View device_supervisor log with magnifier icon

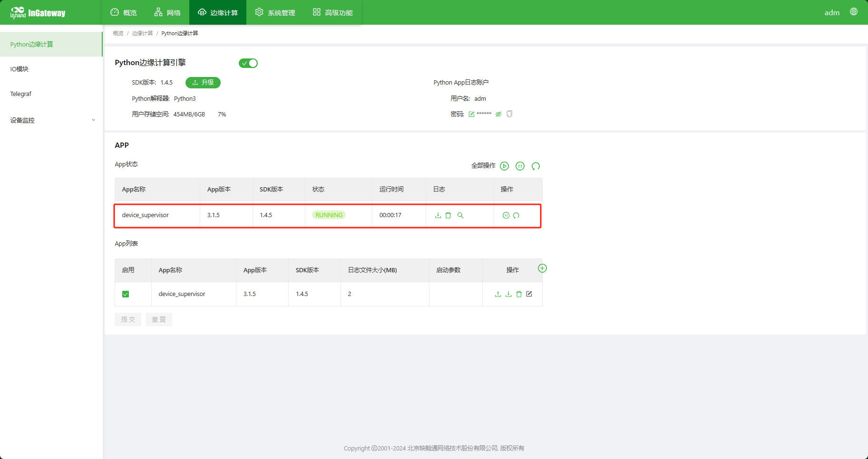tap(460, 215)
